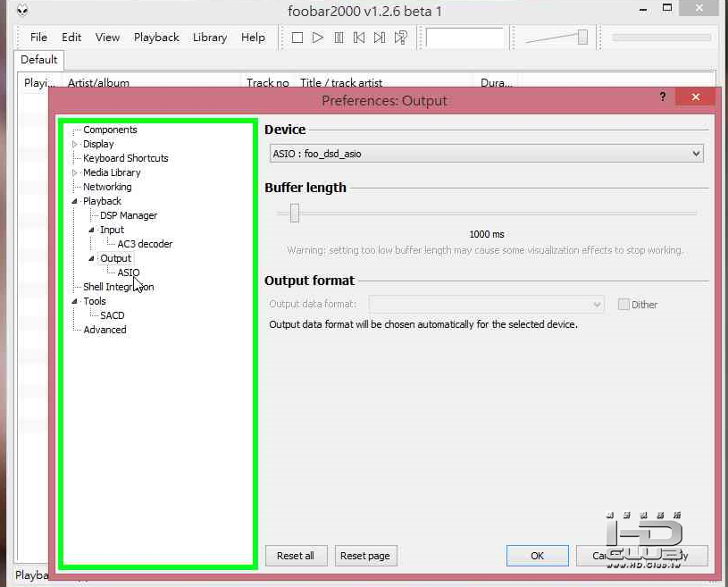Image resolution: width=728 pixels, height=587 pixels.
Task: Collapse the Output tree node
Action: coord(91,258)
